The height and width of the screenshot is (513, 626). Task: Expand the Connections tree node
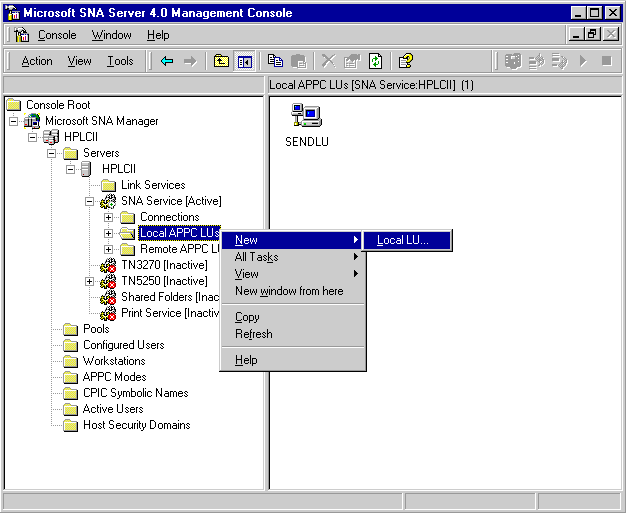tap(108, 217)
